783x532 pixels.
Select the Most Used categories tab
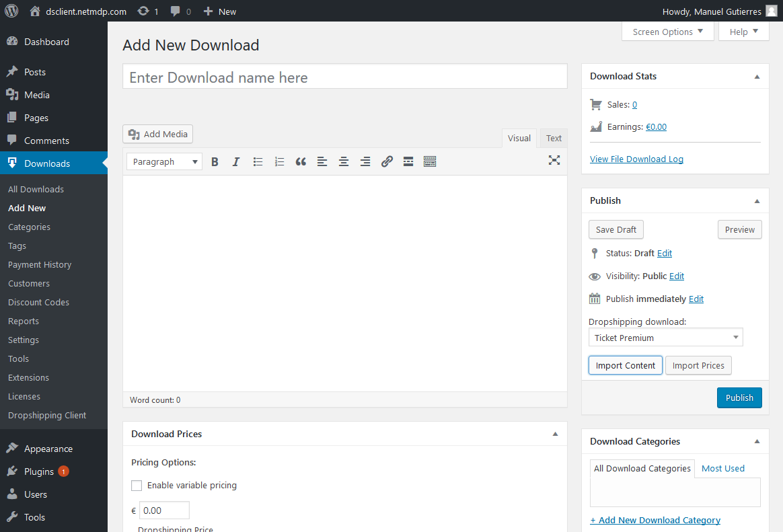pos(722,469)
